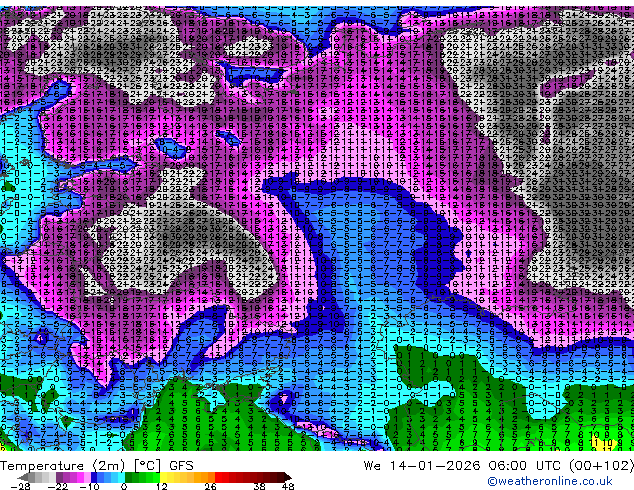Click the "We 14-01-2026 06:00 UTC (00+102)" timestamp
Screen dimensions: 634x490
(x=499, y=466)
